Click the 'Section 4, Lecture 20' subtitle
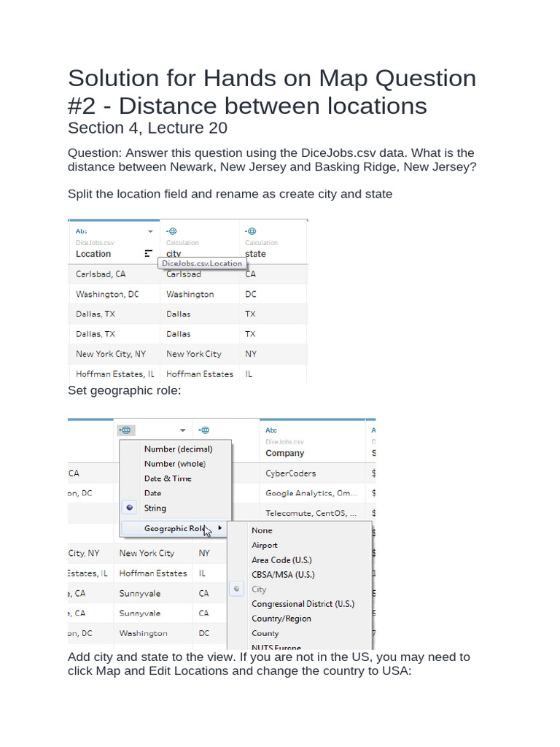 coord(147,128)
